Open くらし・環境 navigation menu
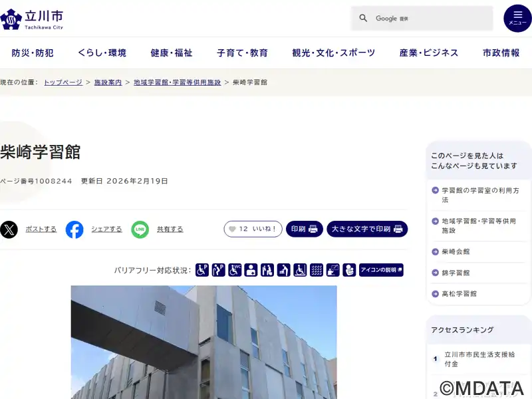The width and height of the screenshot is (532, 399). (x=102, y=53)
